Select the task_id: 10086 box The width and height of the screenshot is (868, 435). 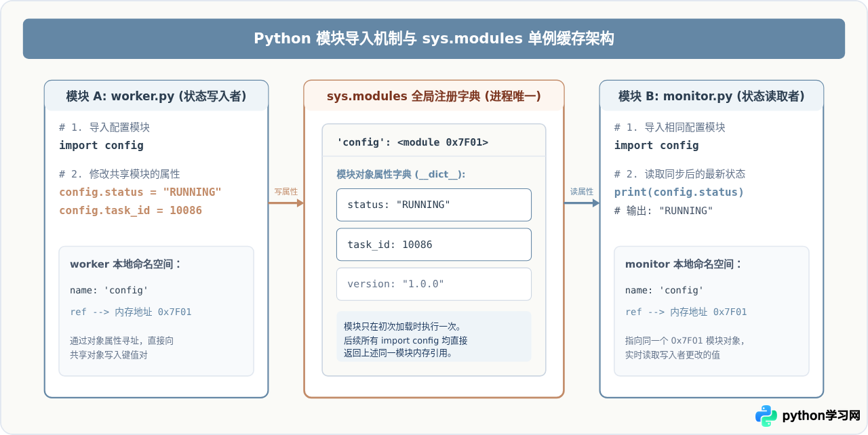(x=434, y=245)
